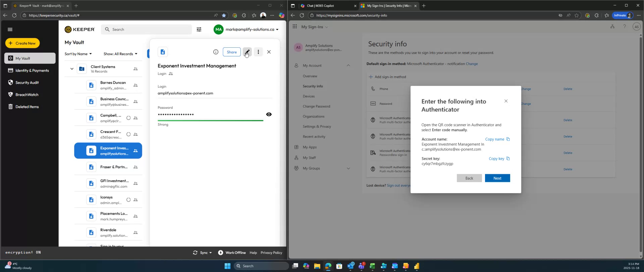This screenshot has height=272, width=644.
Task: Copy the secret key with copy icon
Action: pos(508,159)
